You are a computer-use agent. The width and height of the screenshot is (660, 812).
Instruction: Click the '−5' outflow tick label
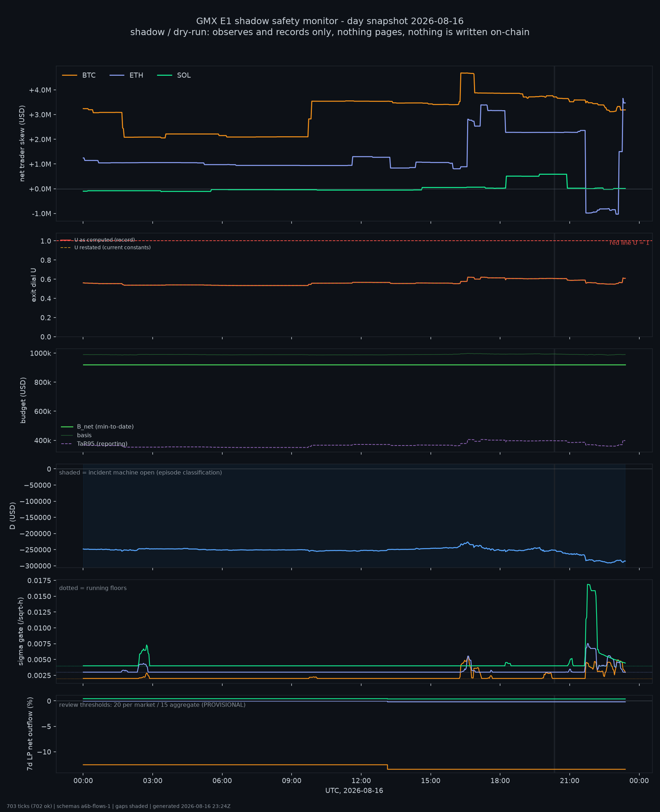[x=46, y=726]
